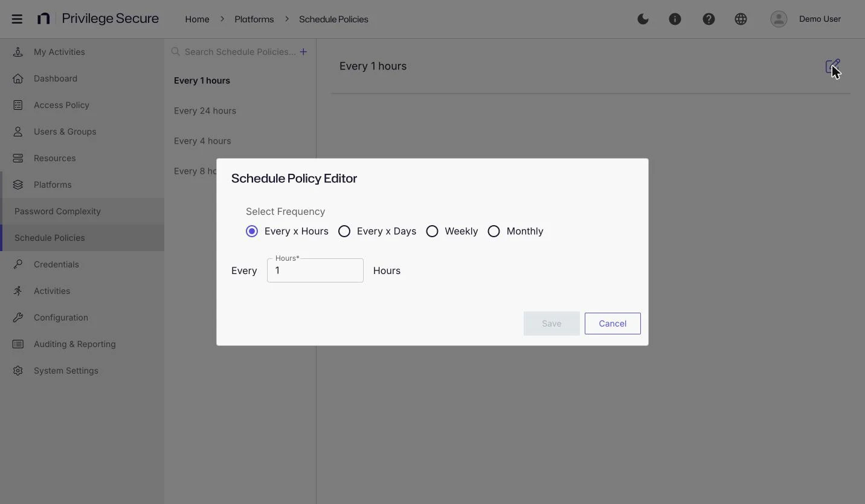Open the language globe icon

741,19
